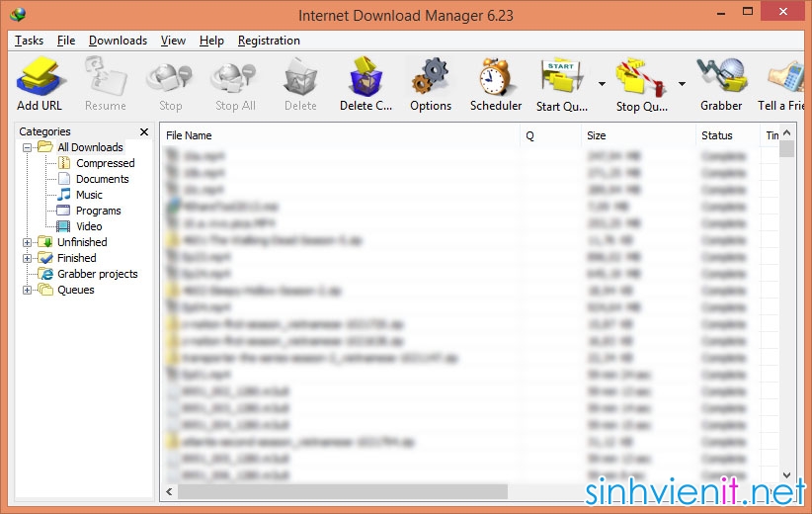The height and width of the screenshot is (514, 812).
Task: Open Options with the gears icon
Action: click(431, 77)
